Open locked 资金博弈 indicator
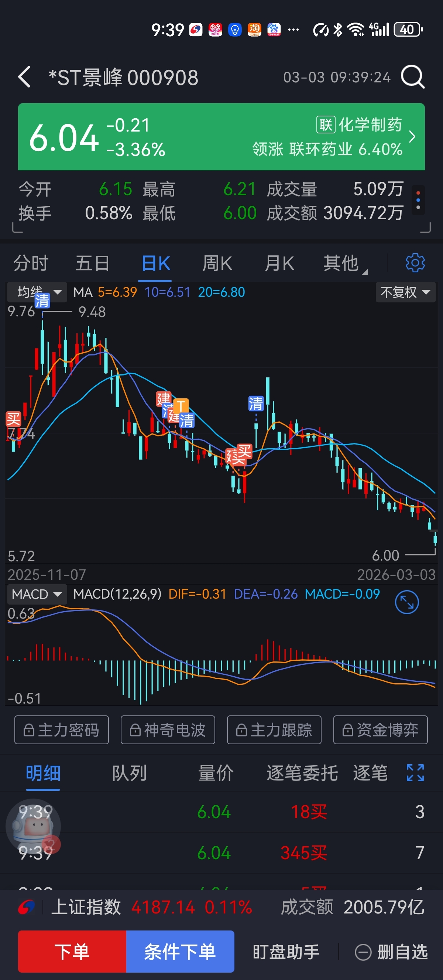Image resolution: width=443 pixels, height=980 pixels. point(380,730)
